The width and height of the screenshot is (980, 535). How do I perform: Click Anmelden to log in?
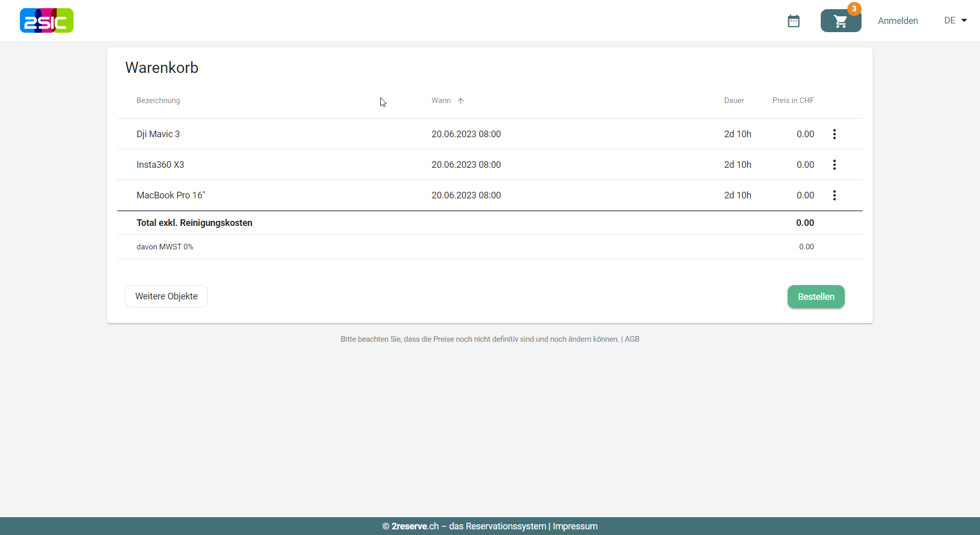coord(898,21)
